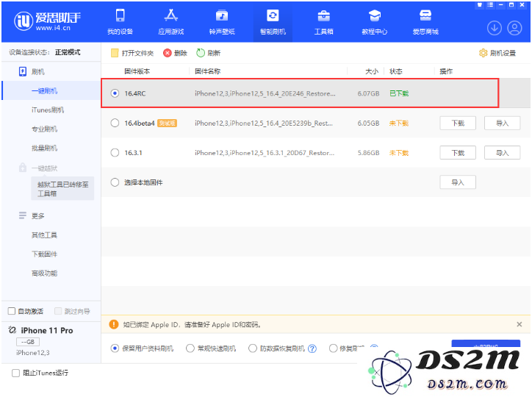Click 导入 button for 16.3.1
Screen dimensions: 532x397
click(502, 153)
